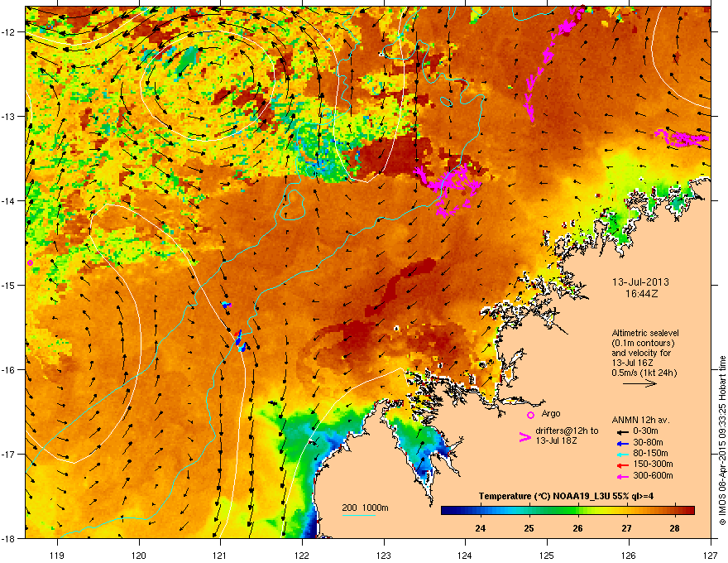
Task: Click the ANMN mooring marker near 15.2S
Action: (x=227, y=305)
